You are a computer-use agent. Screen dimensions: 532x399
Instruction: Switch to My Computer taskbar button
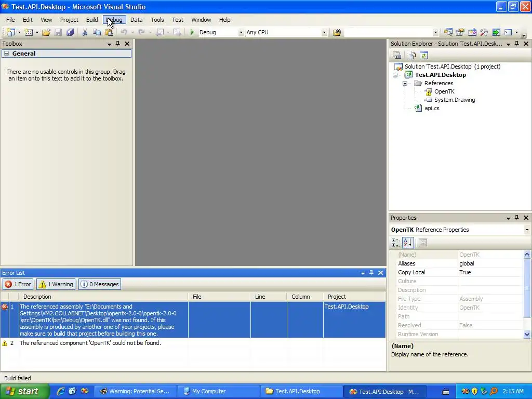point(219,392)
